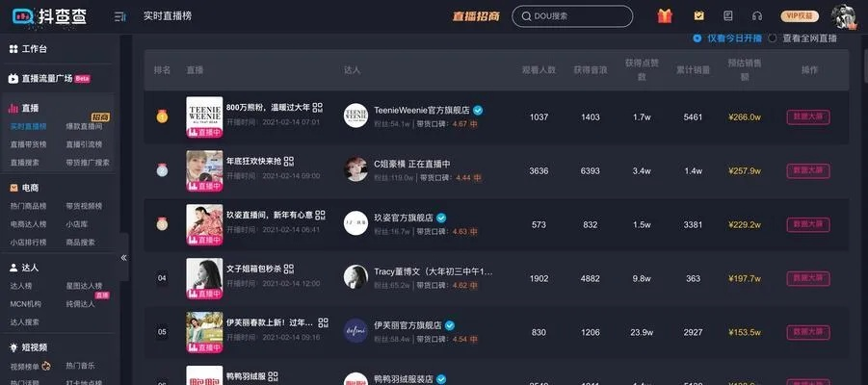The image size is (868, 385).
Task: Click 伊芙丽官方旗舰店 round avatar
Action: (355, 330)
